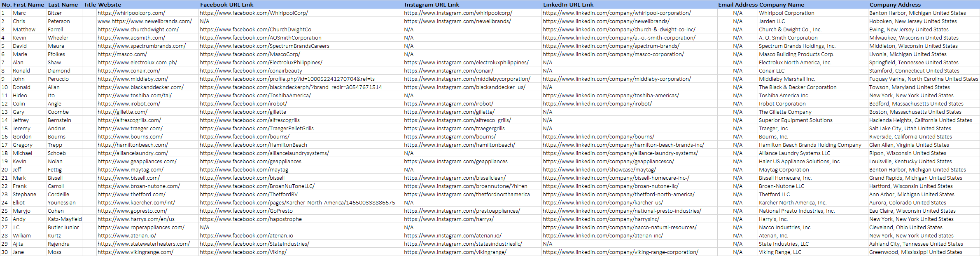980x256 pixels.
Task: Open the Facebook hapostrophe link
Action: (x=251, y=219)
